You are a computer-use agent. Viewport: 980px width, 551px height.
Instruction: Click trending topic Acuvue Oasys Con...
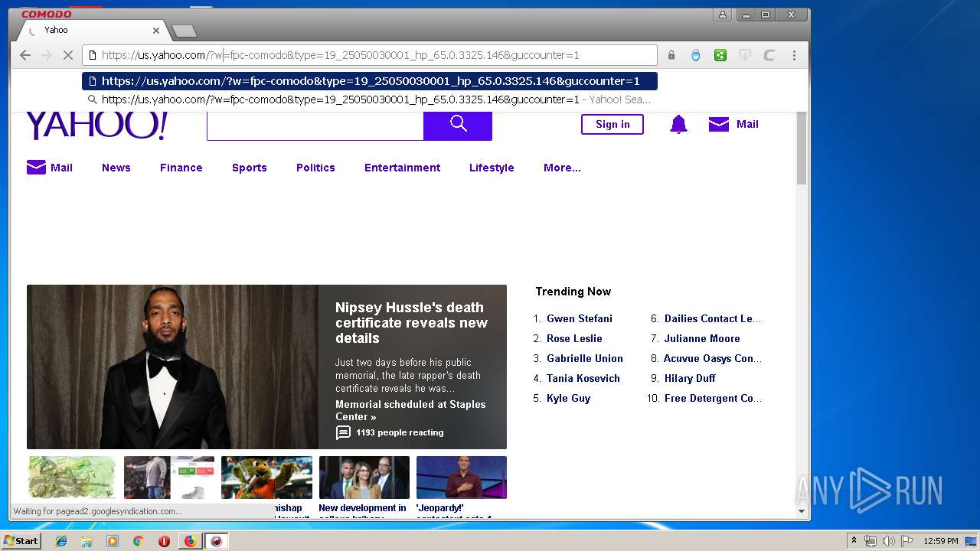pos(713,358)
